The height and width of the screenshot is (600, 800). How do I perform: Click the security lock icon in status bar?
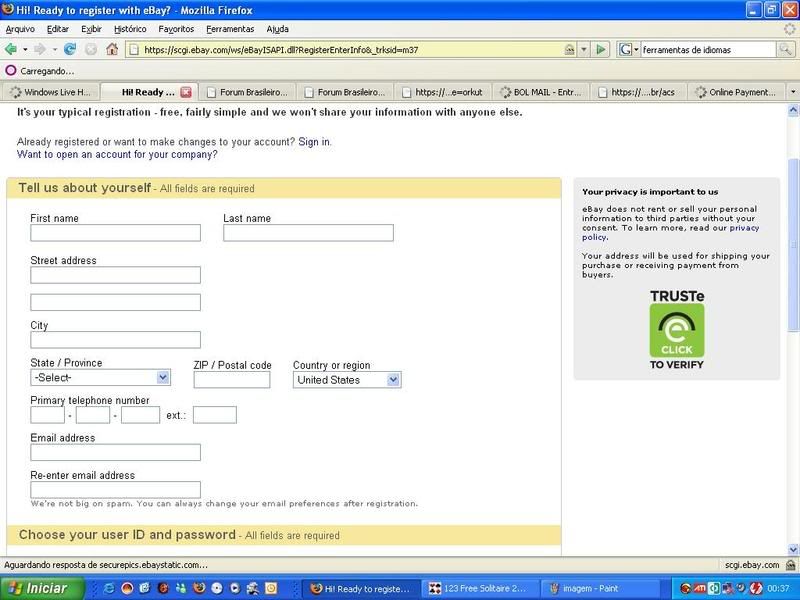[790, 565]
